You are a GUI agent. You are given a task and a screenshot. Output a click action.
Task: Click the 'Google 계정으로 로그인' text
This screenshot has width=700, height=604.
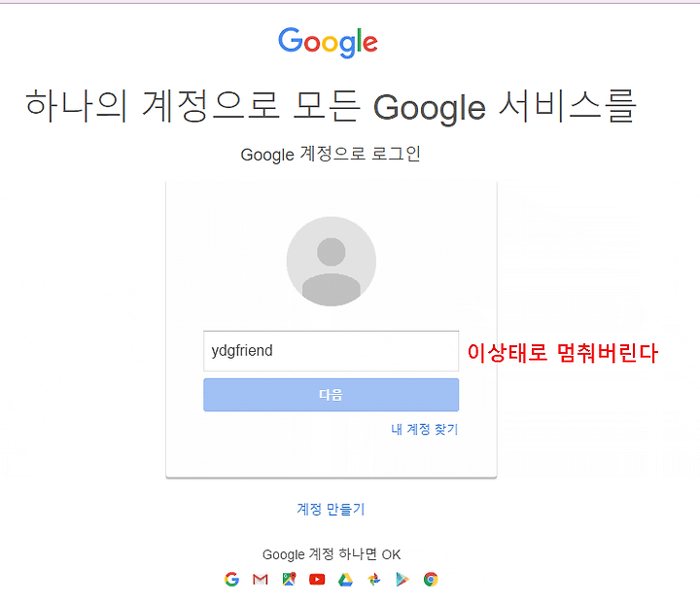click(x=331, y=154)
